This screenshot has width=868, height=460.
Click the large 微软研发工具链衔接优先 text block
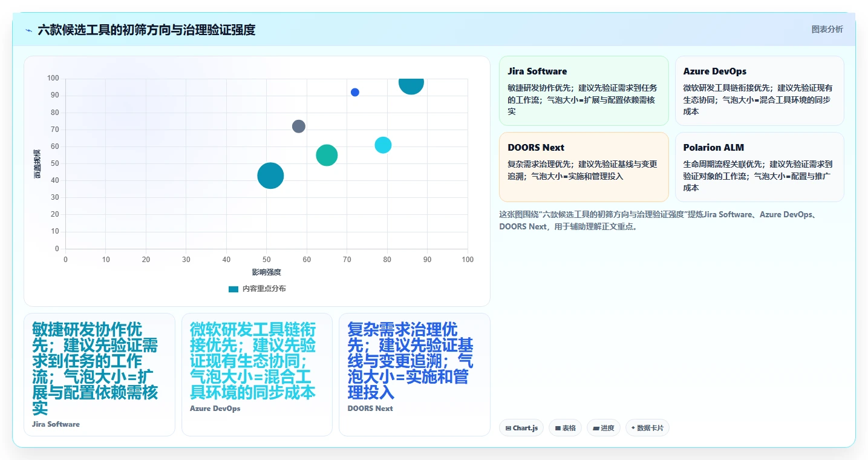[253, 361]
